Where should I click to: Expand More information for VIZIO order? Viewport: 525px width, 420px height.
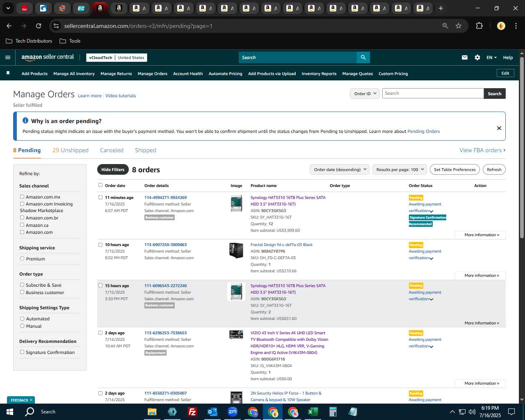[x=482, y=383]
